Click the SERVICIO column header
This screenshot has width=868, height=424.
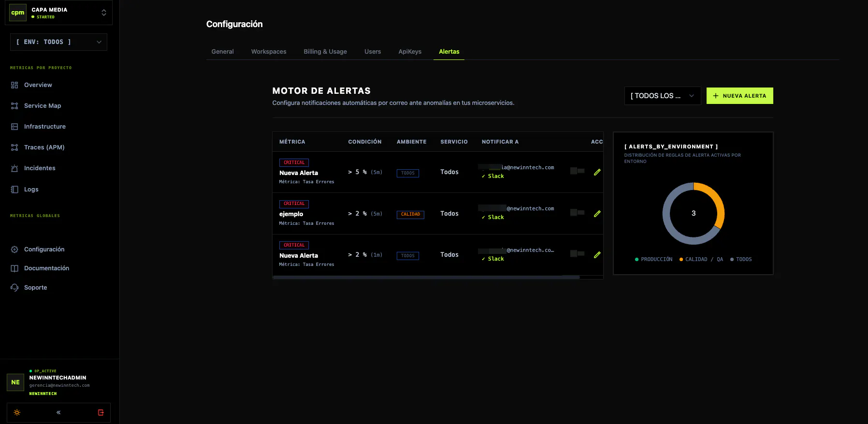[454, 142]
